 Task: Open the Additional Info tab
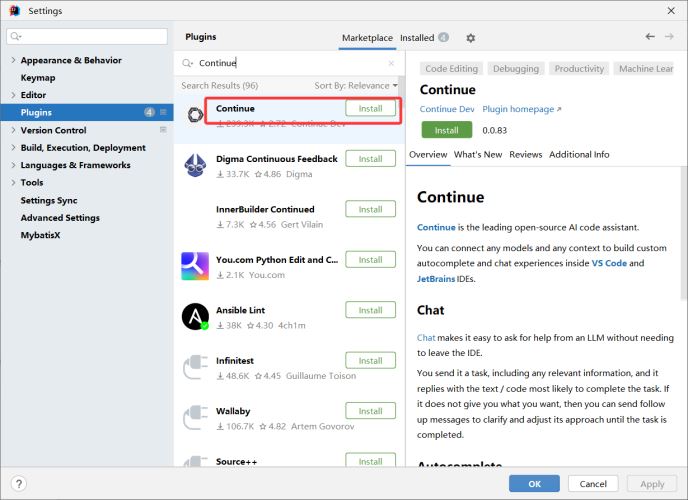pyautogui.click(x=579, y=154)
